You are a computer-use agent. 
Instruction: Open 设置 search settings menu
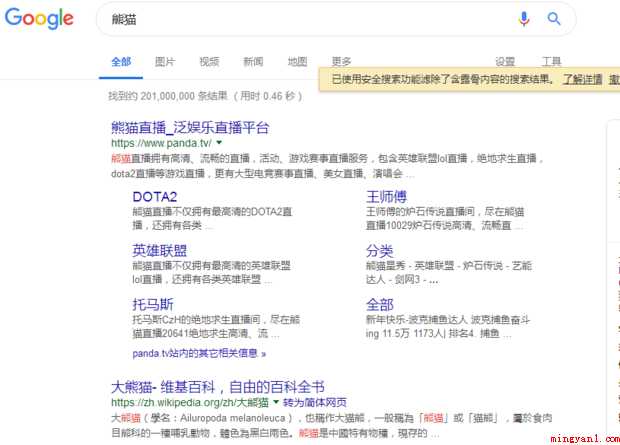(x=505, y=62)
